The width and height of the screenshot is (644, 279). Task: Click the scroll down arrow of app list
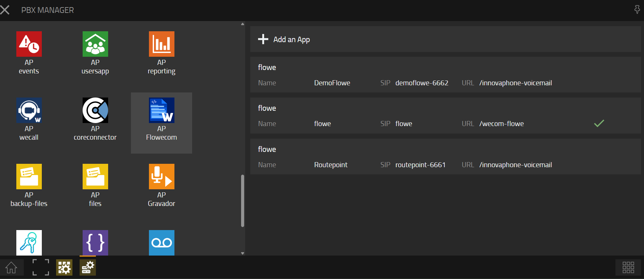pos(242,253)
